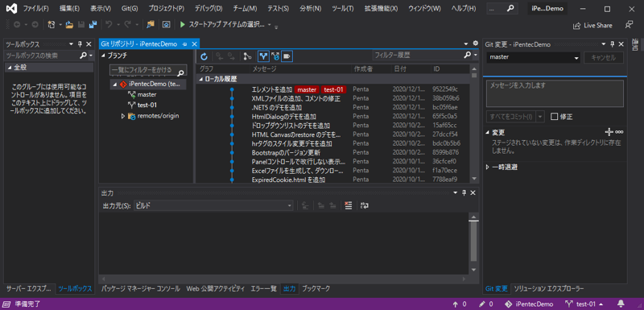Screen dimensions: 644x310
Task: Open test-01 branch picker in status bar
Action: tap(585, 304)
